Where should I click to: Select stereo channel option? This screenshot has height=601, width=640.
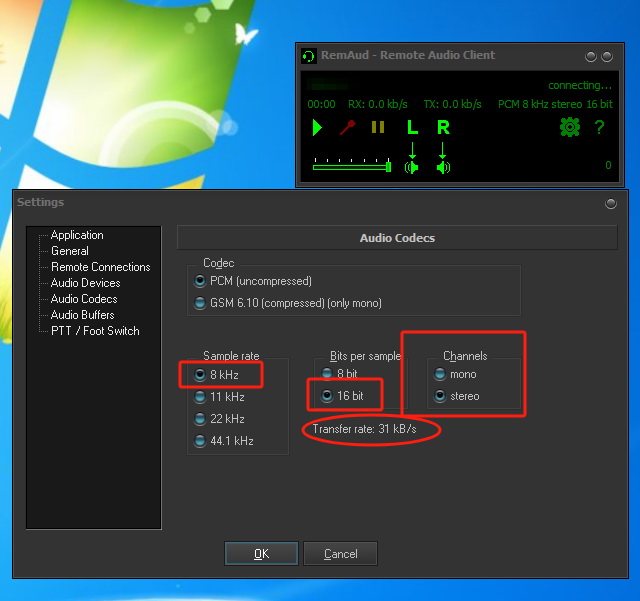pyautogui.click(x=457, y=396)
